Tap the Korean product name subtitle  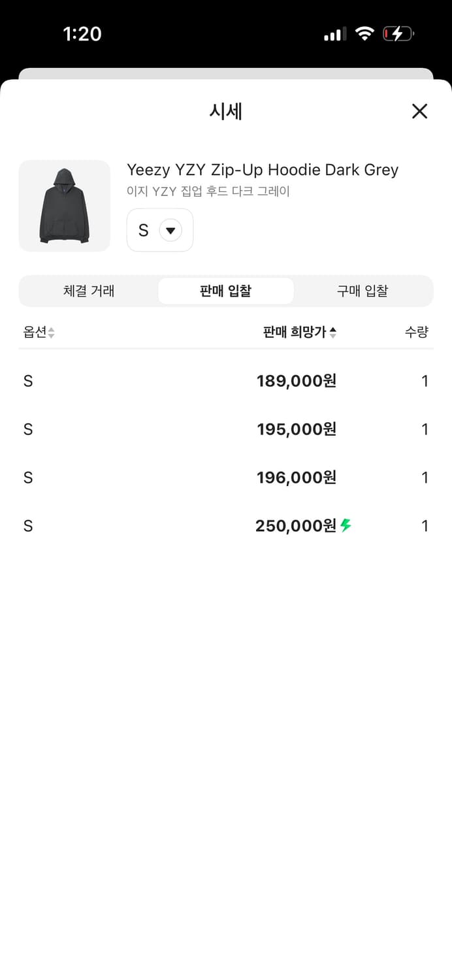click(x=208, y=191)
